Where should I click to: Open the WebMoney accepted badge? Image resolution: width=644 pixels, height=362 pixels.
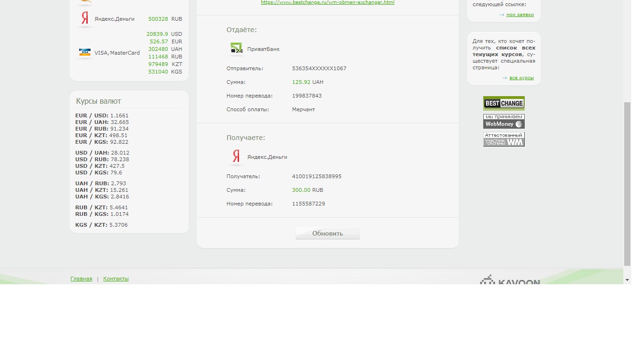pyautogui.click(x=504, y=121)
